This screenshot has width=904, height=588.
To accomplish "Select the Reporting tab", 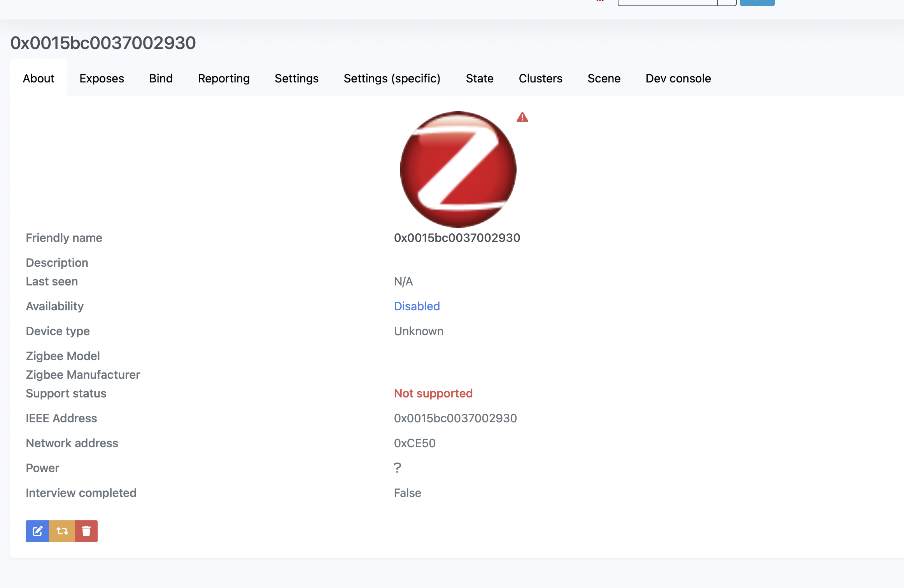I will click(224, 78).
